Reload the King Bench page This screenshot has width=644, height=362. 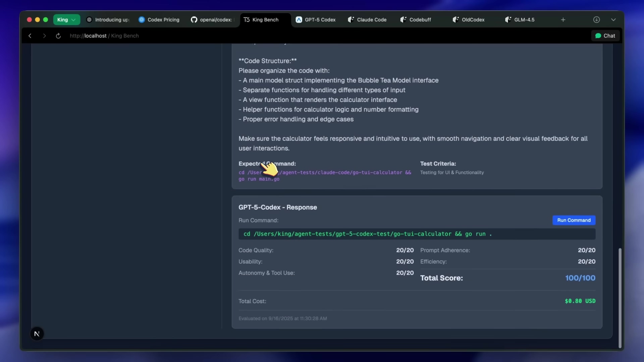point(58,36)
